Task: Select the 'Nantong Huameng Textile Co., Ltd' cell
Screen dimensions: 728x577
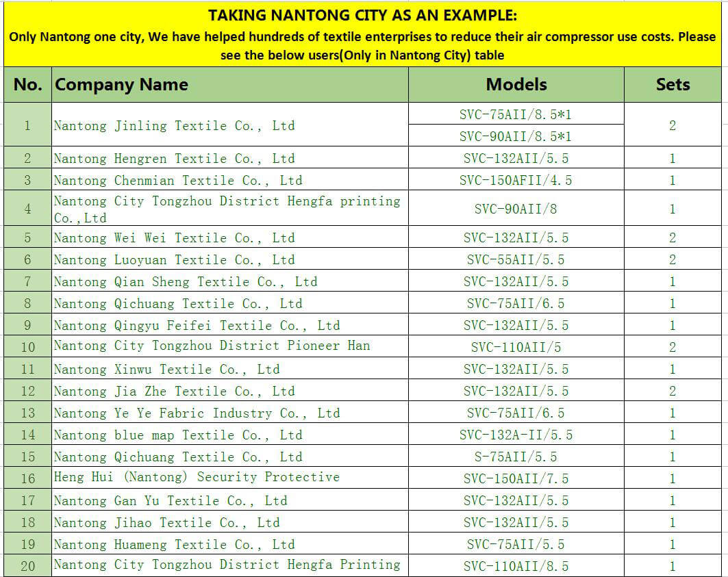Action: point(230,543)
